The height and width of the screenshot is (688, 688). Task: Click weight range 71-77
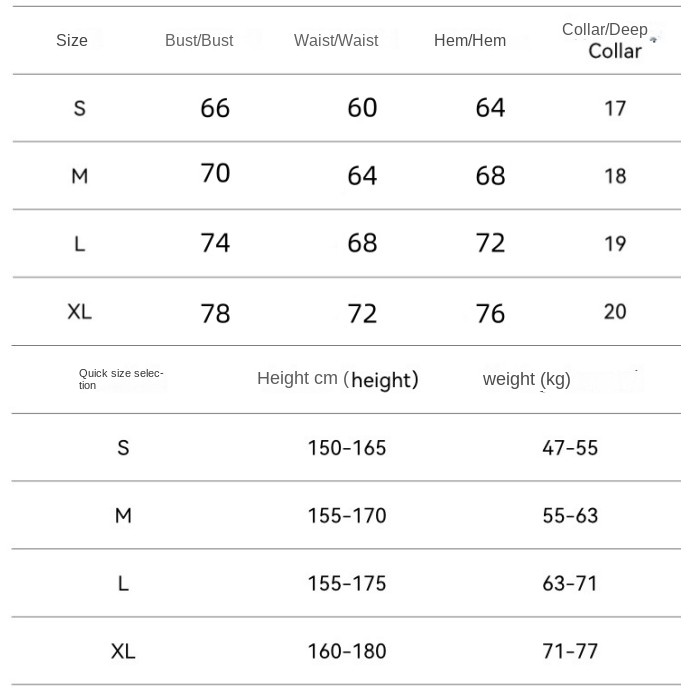[570, 651]
